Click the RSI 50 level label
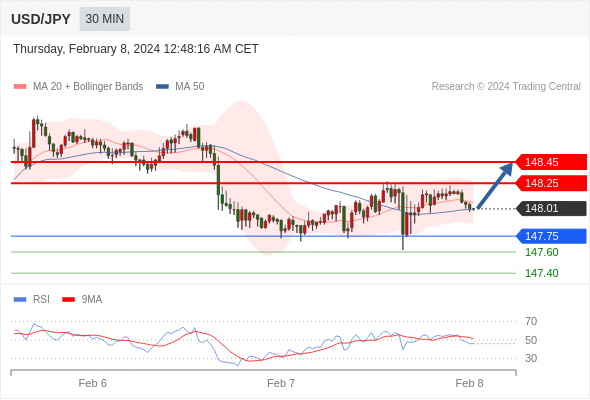Viewport: 590px width, 400px height. [531, 340]
